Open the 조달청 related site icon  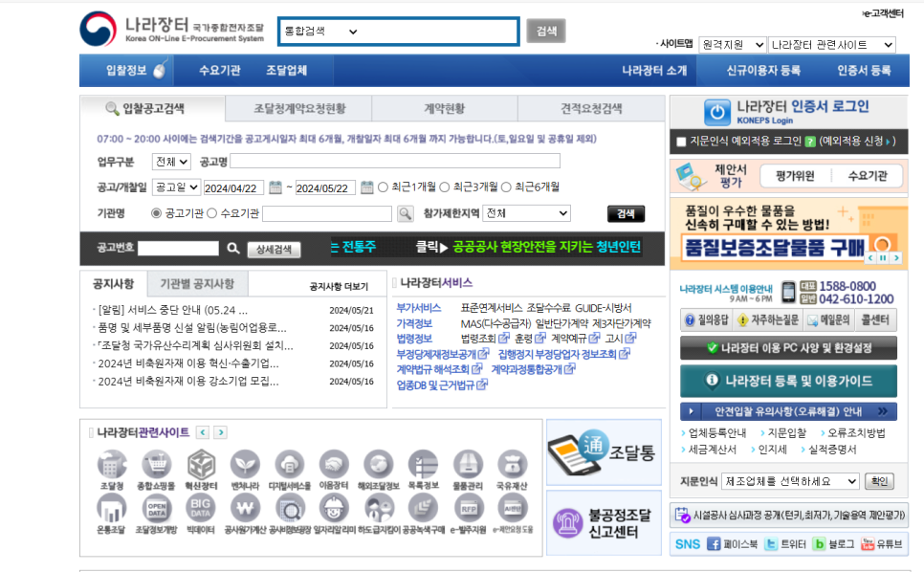click(x=111, y=464)
